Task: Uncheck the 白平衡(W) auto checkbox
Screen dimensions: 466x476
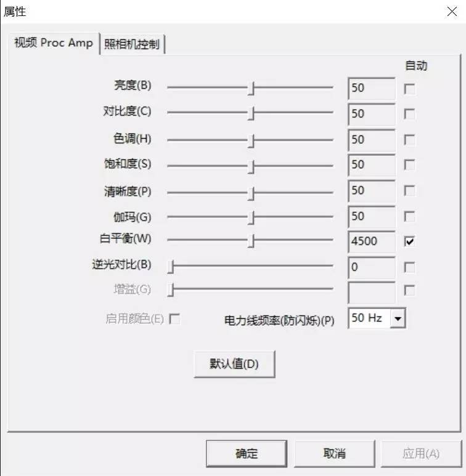Action: [409, 241]
